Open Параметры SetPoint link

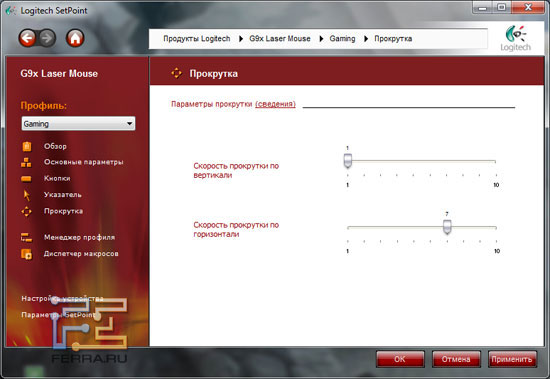click(58, 315)
